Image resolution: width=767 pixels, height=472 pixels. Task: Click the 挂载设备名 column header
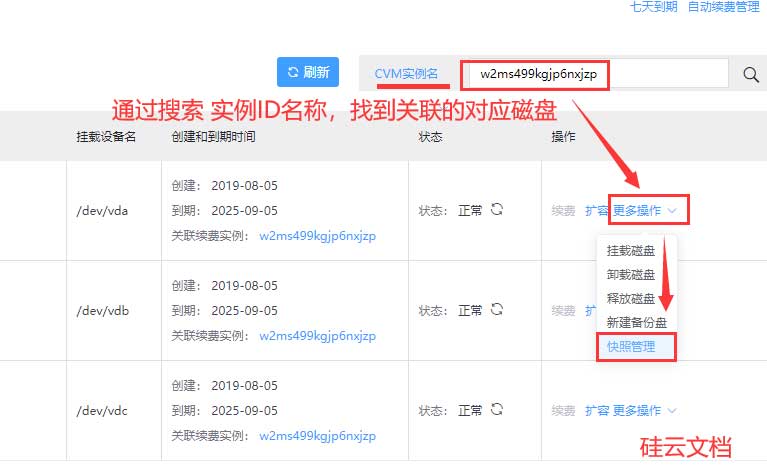tap(106, 136)
